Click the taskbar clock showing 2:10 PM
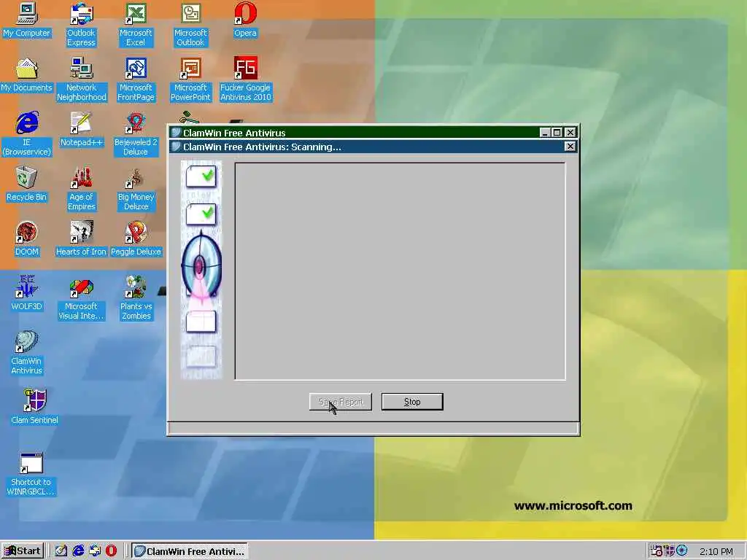 pos(716,551)
